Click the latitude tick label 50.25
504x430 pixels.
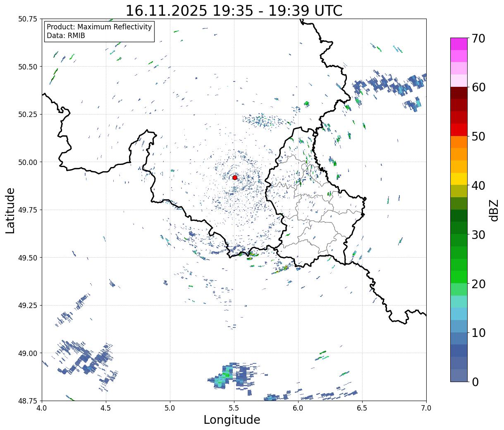28,115
